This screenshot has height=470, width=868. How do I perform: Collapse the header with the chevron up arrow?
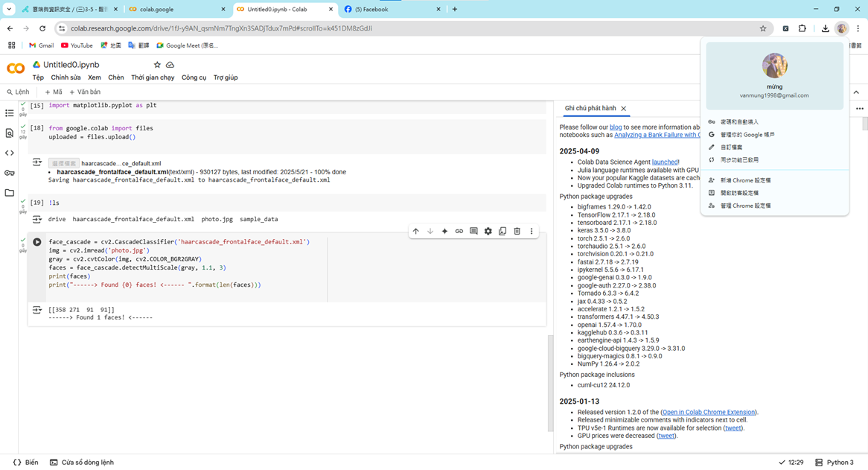[x=856, y=92]
